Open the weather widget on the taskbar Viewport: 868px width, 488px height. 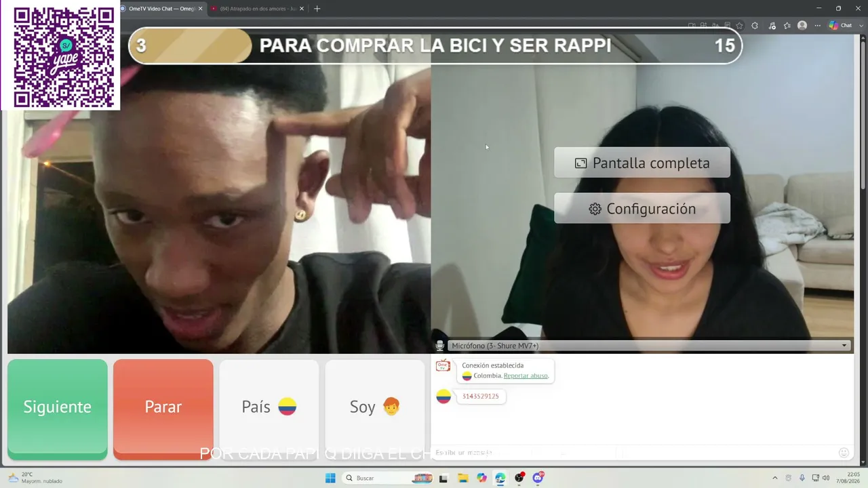coord(35,478)
